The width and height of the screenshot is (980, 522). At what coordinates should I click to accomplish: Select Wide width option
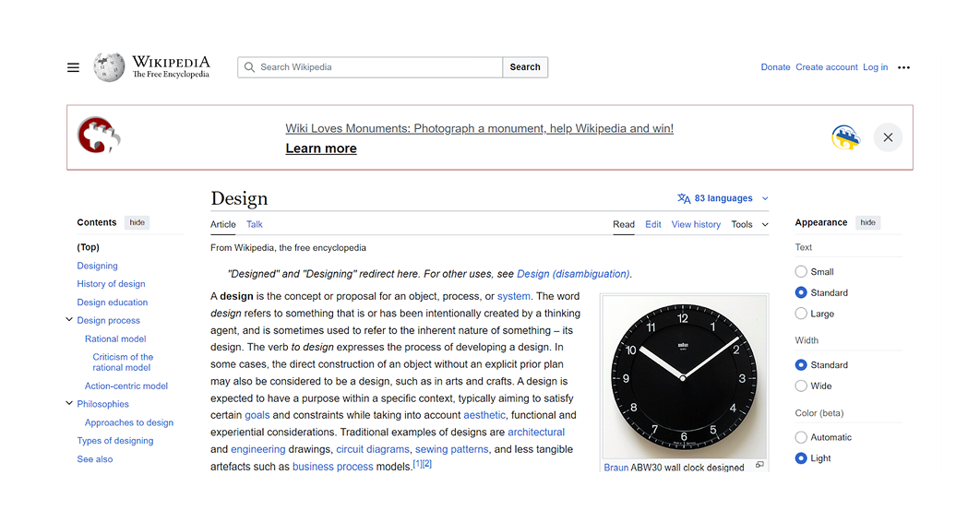click(801, 386)
